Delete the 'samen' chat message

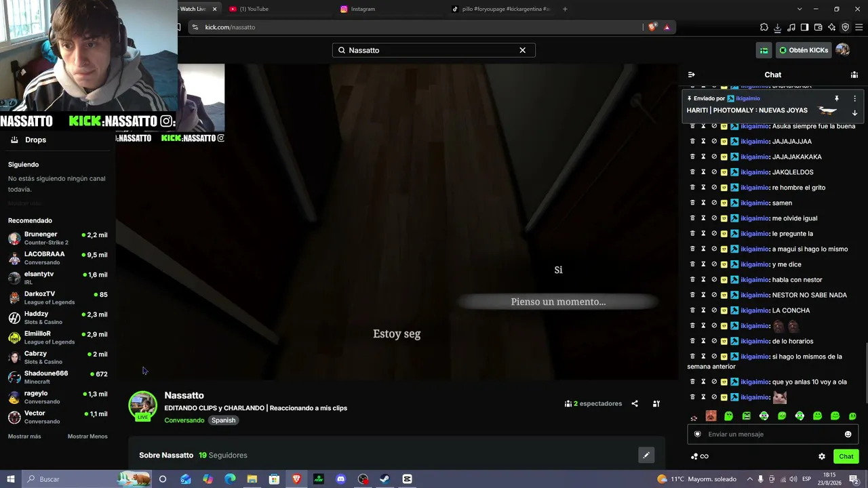click(x=692, y=203)
